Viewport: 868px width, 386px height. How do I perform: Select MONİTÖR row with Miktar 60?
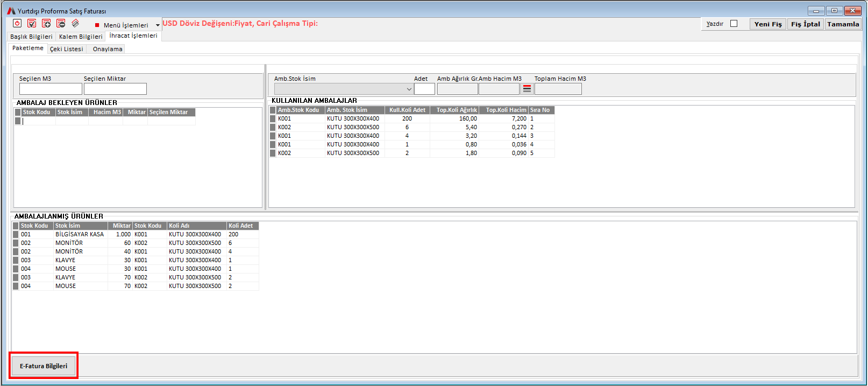(136, 243)
